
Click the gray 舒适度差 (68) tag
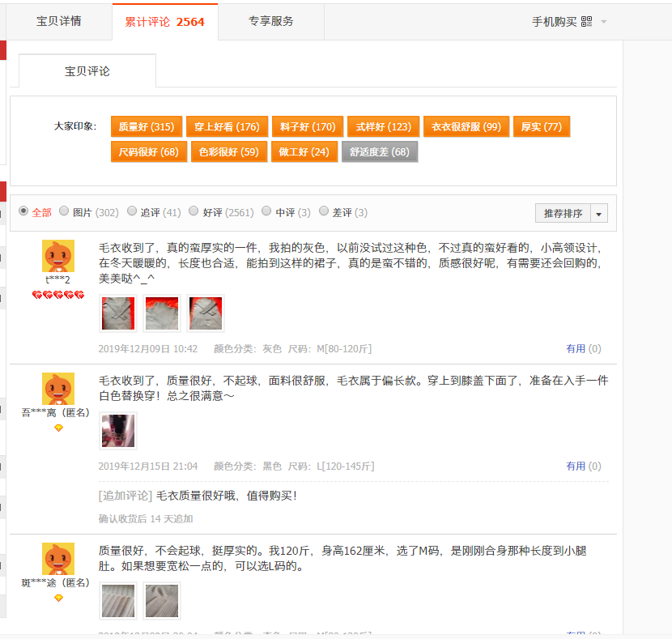tap(380, 151)
